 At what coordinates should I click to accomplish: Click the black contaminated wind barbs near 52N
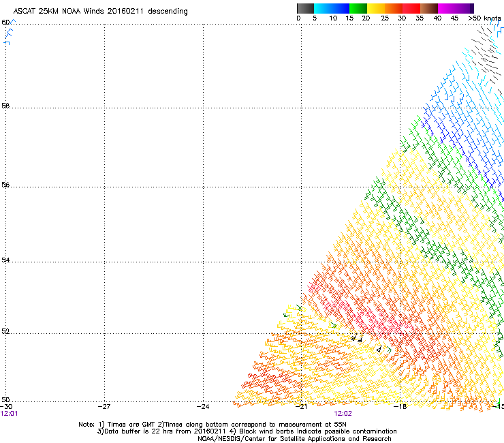[366, 343]
